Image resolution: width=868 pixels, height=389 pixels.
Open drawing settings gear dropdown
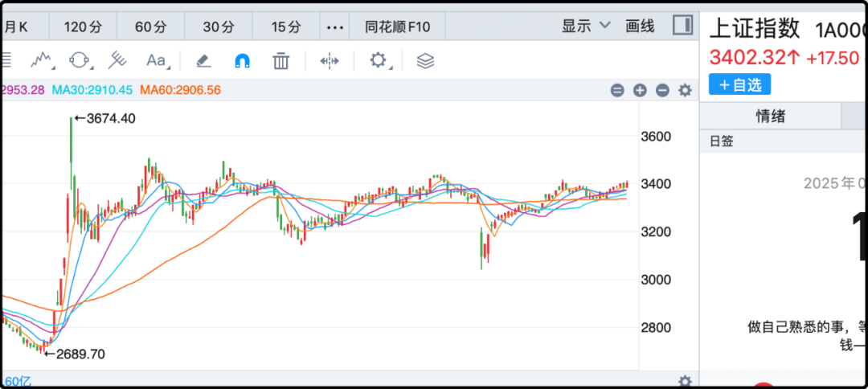[379, 60]
